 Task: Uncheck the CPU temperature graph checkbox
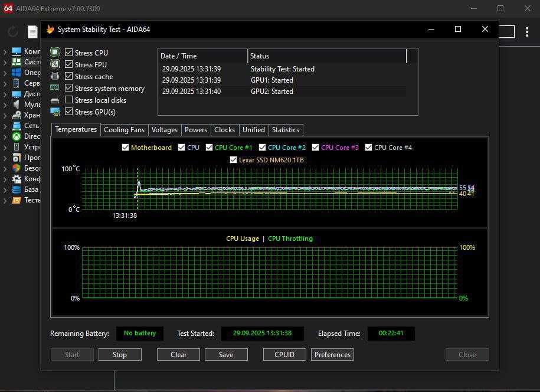[x=182, y=148]
